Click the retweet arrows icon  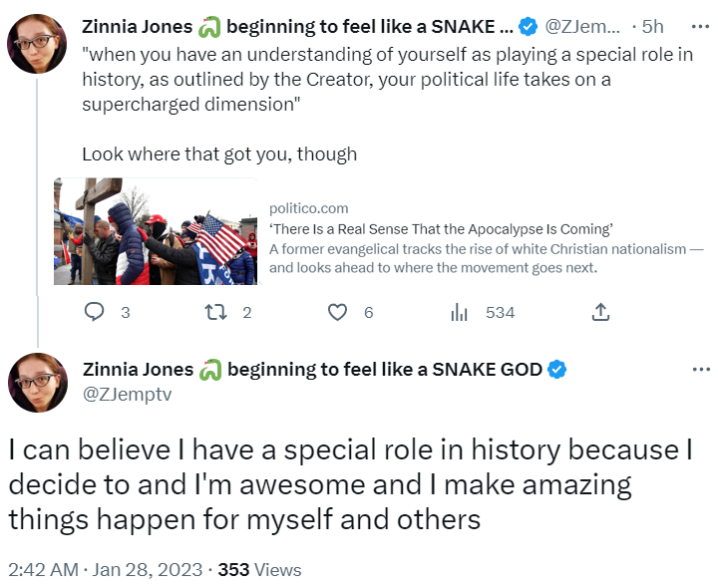(x=215, y=313)
